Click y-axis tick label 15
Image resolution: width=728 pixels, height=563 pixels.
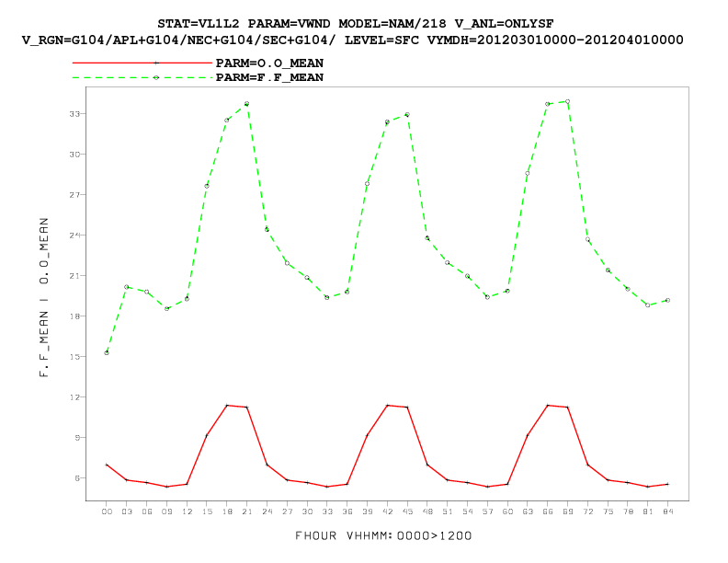(74, 356)
